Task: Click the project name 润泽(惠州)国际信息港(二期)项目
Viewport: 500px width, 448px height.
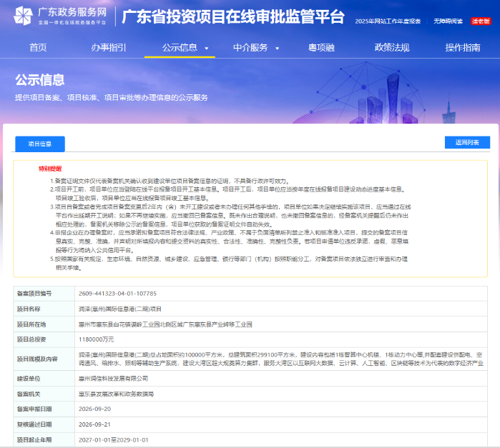Action: pos(120,309)
